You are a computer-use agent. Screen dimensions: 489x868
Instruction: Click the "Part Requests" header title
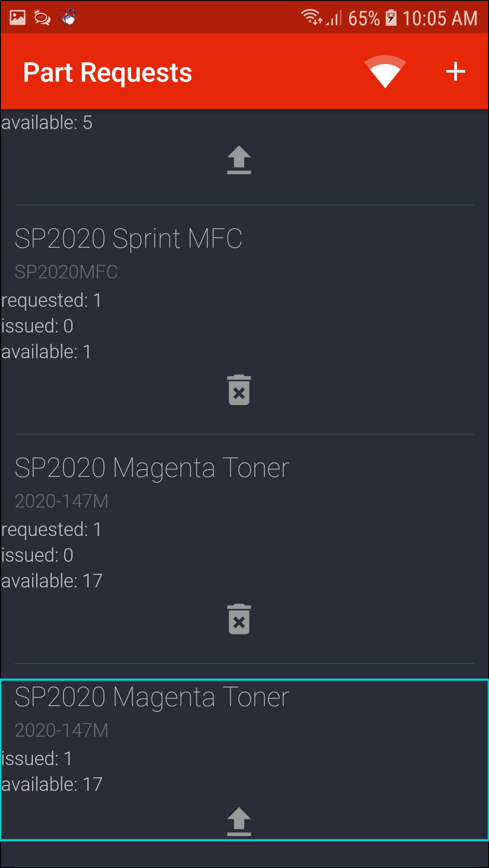[107, 73]
